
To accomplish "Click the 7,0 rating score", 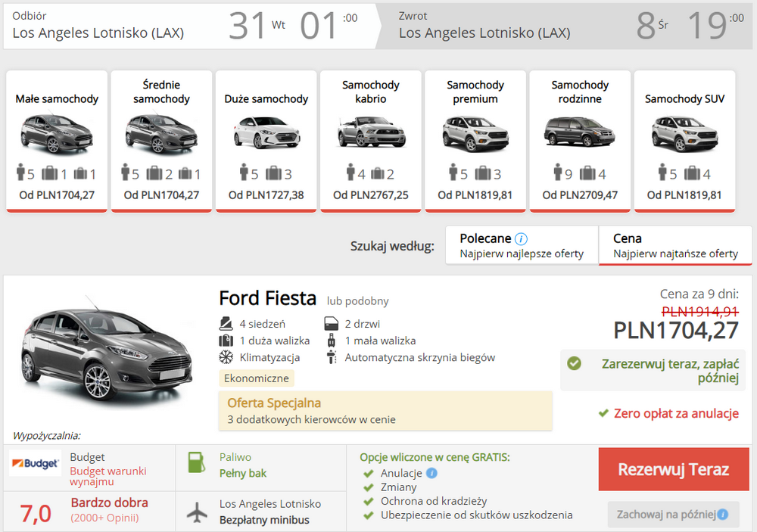I will tap(36, 512).
